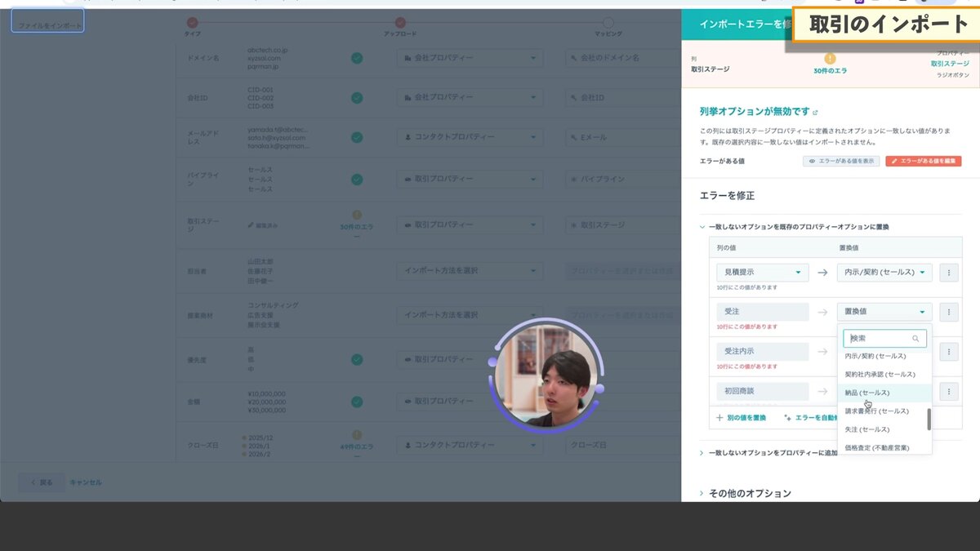Viewport: 980px width, 551px height.
Task: Show error values with the エラーがある値を表示 button
Action: [840, 162]
